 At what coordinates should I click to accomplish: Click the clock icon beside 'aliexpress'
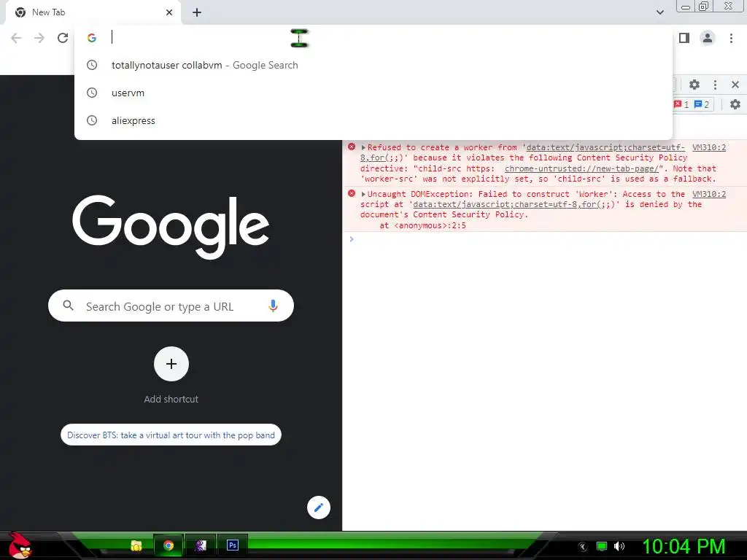pos(92,120)
